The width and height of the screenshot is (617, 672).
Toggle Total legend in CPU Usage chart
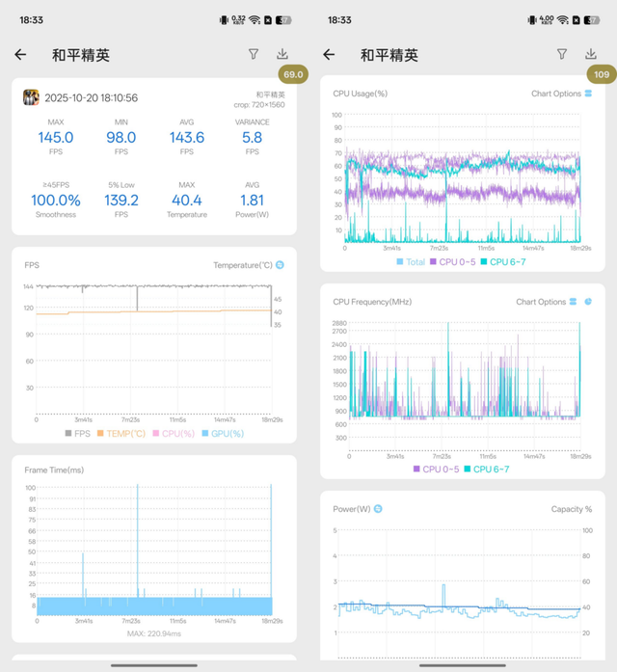(x=411, y=262)
